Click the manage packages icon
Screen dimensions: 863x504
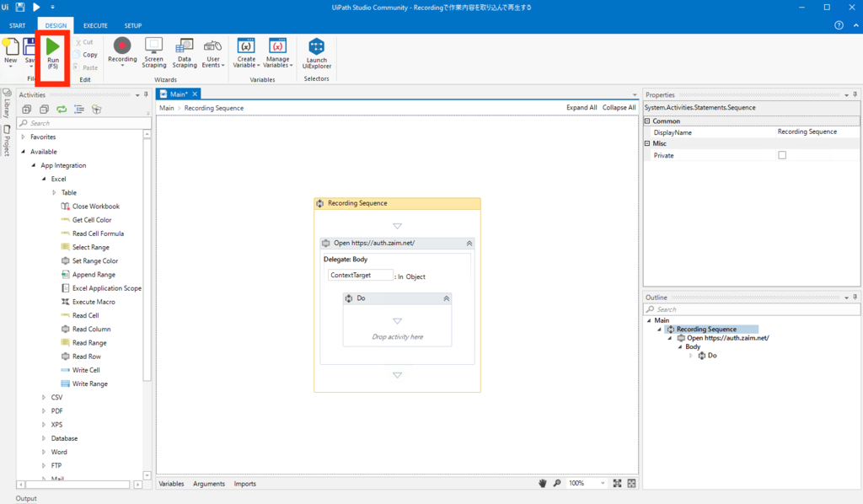coord(97,109)
